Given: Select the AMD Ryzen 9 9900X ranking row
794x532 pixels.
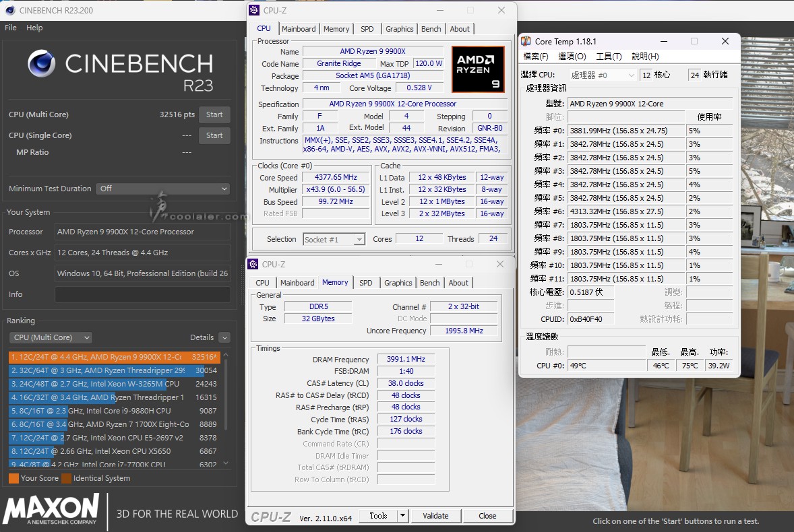Looking at the screenshot, I should [115, 357].
